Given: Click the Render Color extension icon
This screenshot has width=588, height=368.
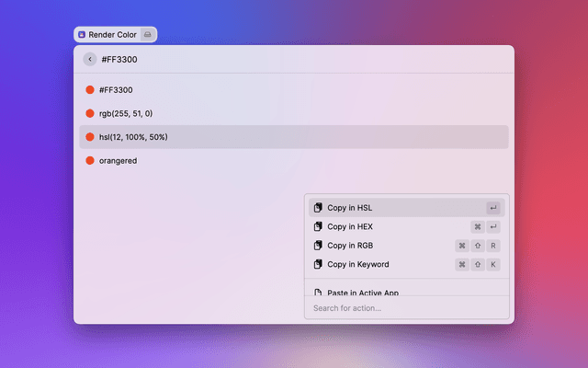Looking at the screenshot, I should (x=82, y=35).
